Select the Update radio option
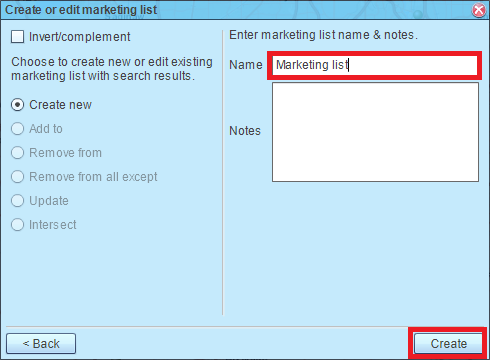This screenshot has height=360, width=490. pos(17,201)
